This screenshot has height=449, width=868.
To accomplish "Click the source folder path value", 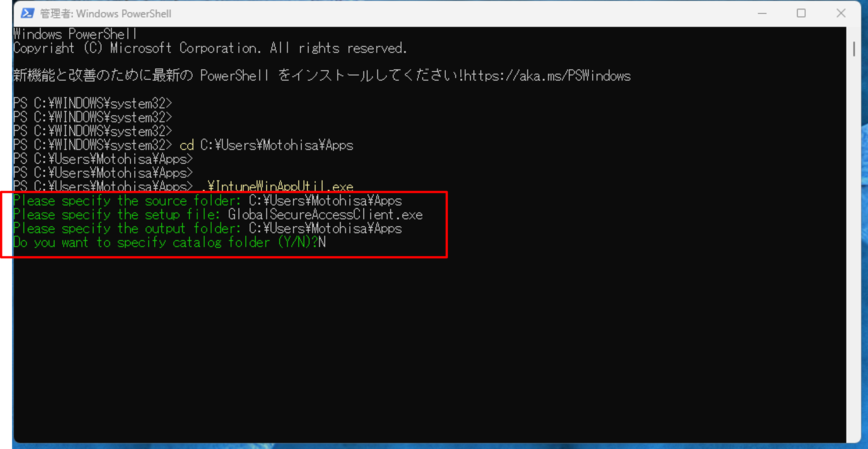I will (x=325, y=201).
